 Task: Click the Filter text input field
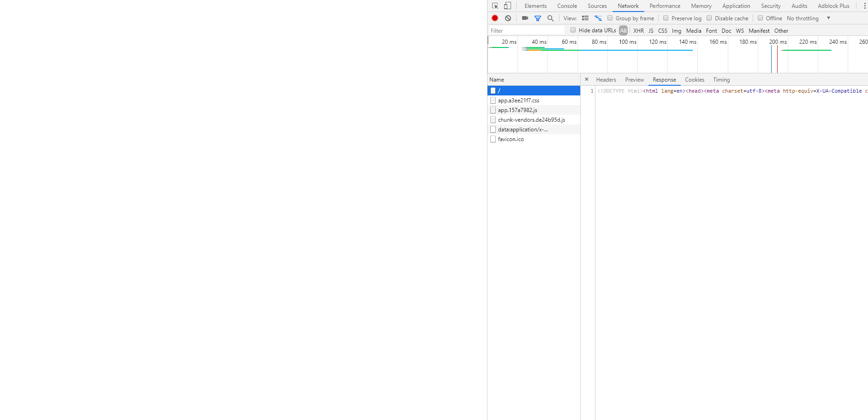526,31
